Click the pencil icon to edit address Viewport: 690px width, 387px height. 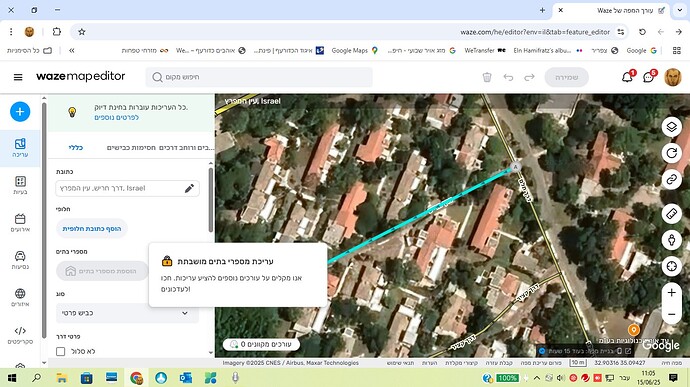click(189, 188)
